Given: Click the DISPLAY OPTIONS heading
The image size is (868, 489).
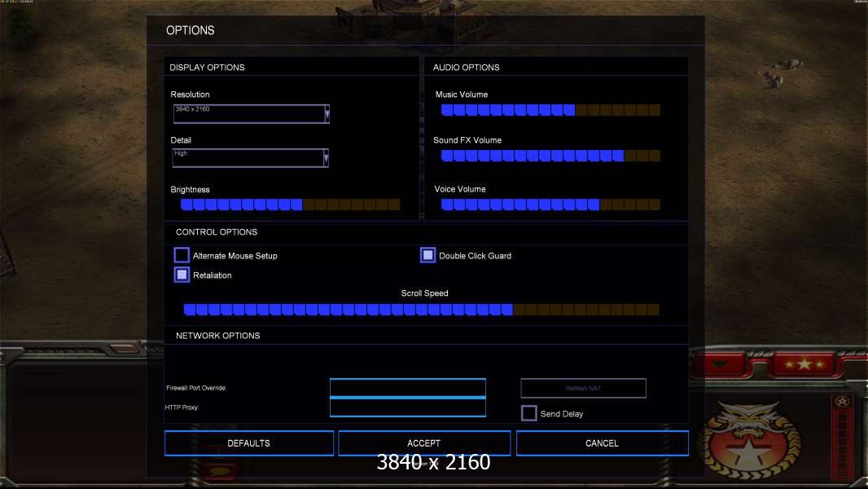Looking at the screenshot, I should pyautogui.click(x=207, y=68).
